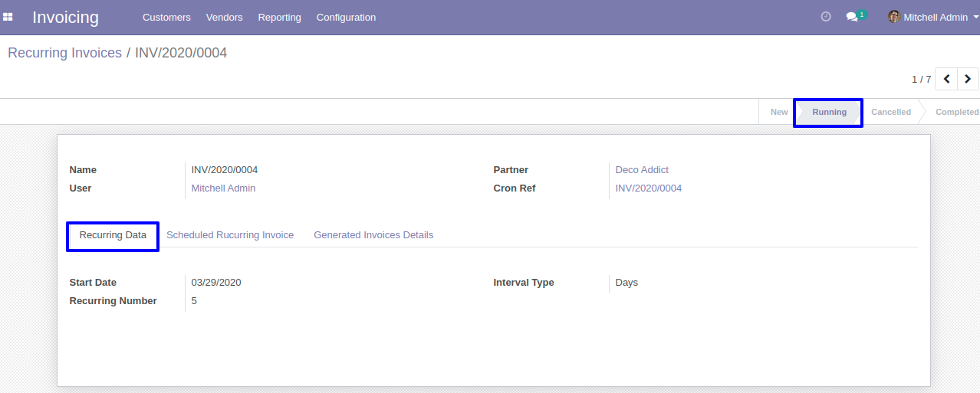Open the Reporting menu

[280, 17]
